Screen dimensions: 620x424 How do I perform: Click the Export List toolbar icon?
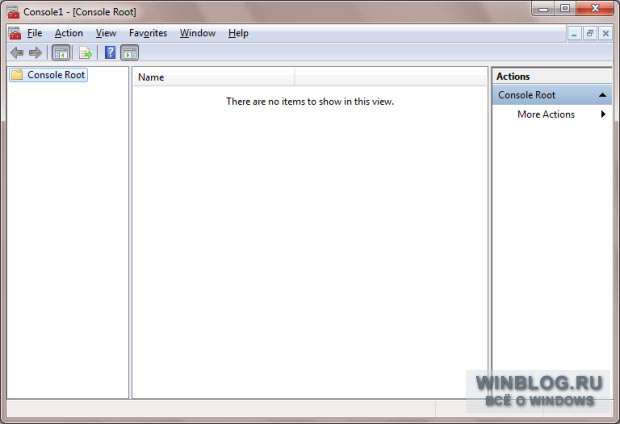click(x=85, y=53)
